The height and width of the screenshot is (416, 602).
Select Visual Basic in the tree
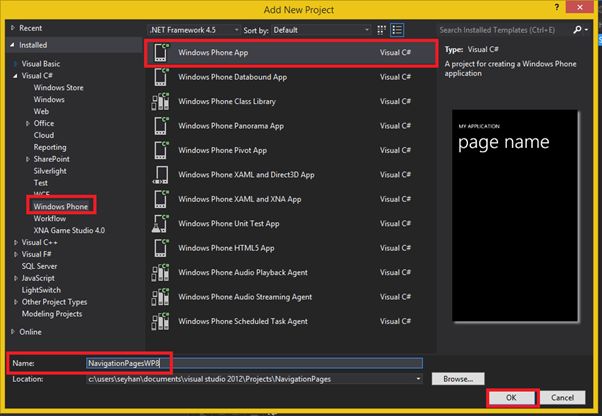point(41,64)
